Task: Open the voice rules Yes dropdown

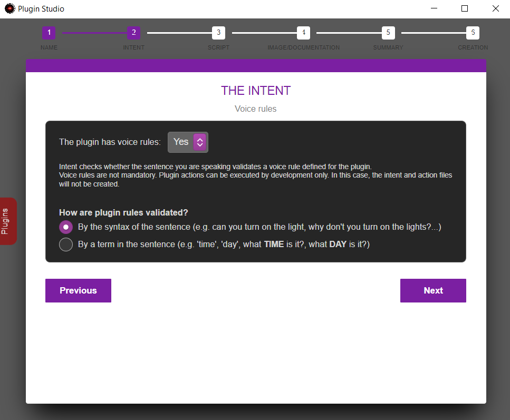Action: (188, 142)
